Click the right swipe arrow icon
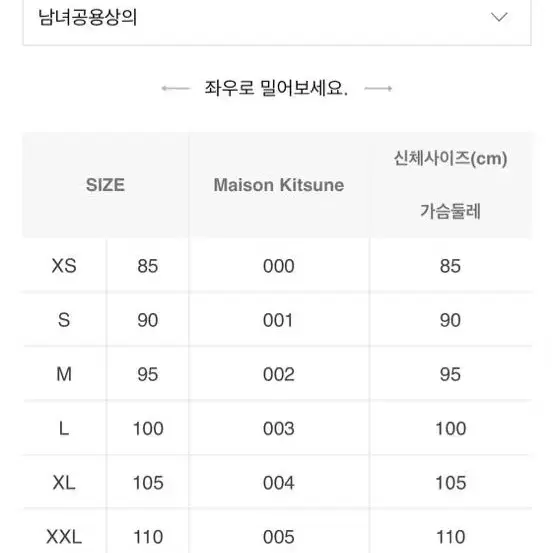Image resolution: width=553 pixels, height=553 pixels. tap(378, 88)
